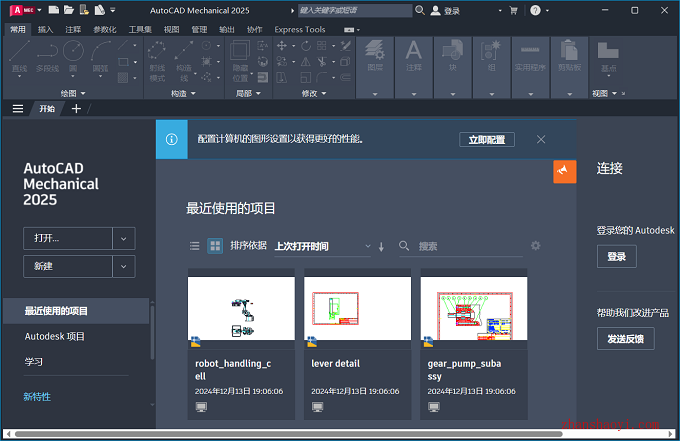Click the 立即配置 button

tap(487, 140)
